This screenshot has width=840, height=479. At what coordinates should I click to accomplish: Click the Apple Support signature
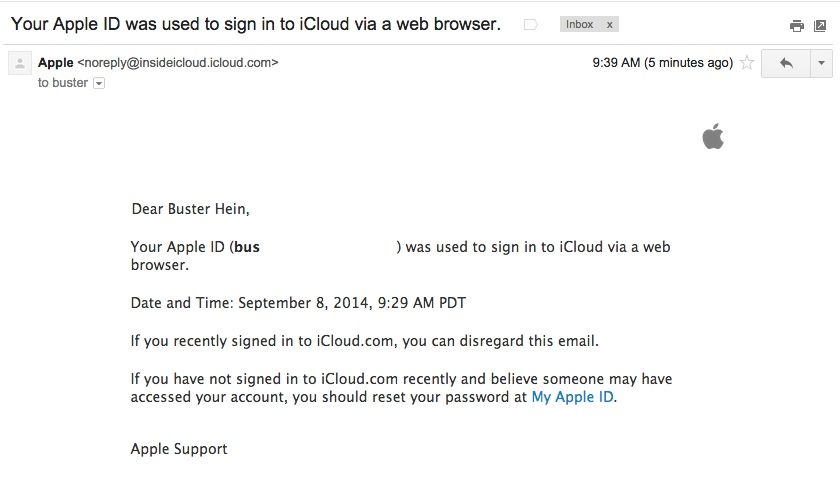179,449
